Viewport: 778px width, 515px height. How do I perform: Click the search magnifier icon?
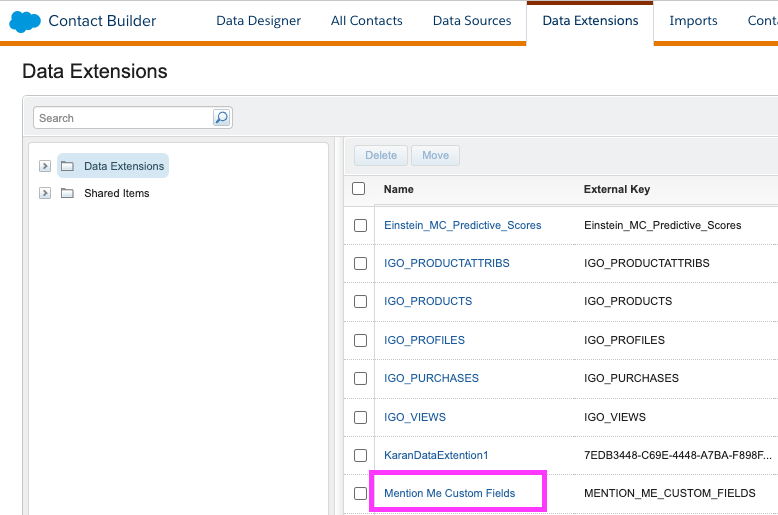(221, 118)
